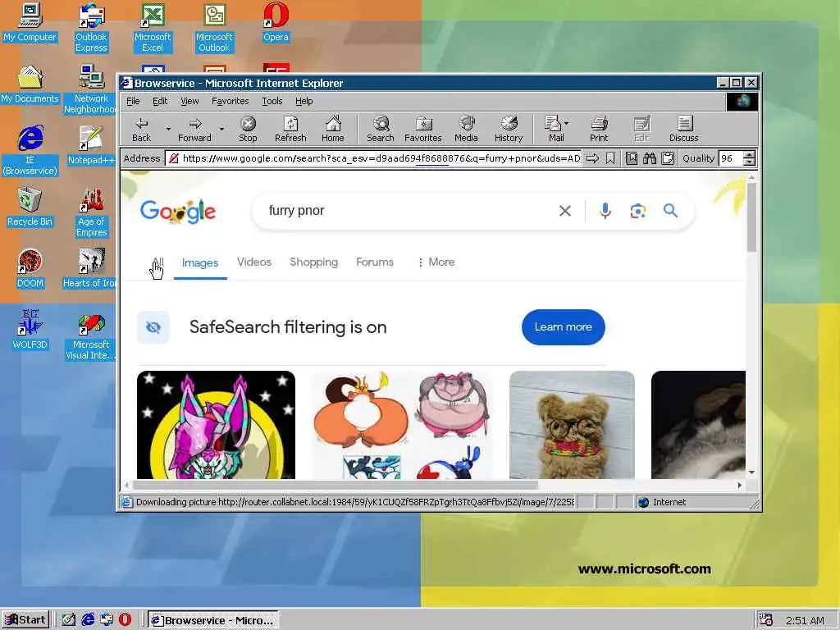
Task: Click the Start button
Action: point(25,620)
